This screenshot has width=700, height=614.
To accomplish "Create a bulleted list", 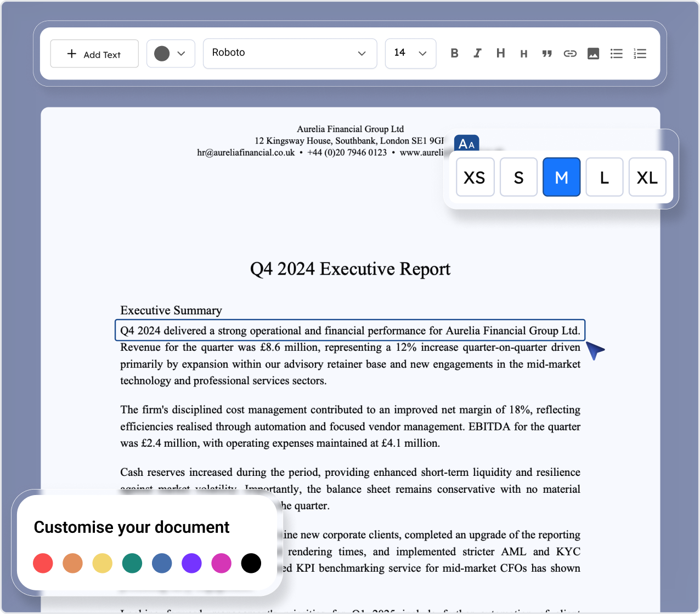I will (x=616, y=54).
